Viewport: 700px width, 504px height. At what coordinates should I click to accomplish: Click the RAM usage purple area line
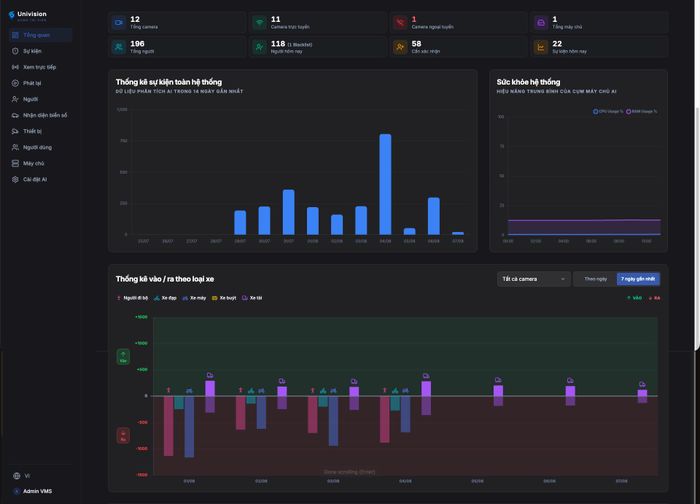[584, 220]
